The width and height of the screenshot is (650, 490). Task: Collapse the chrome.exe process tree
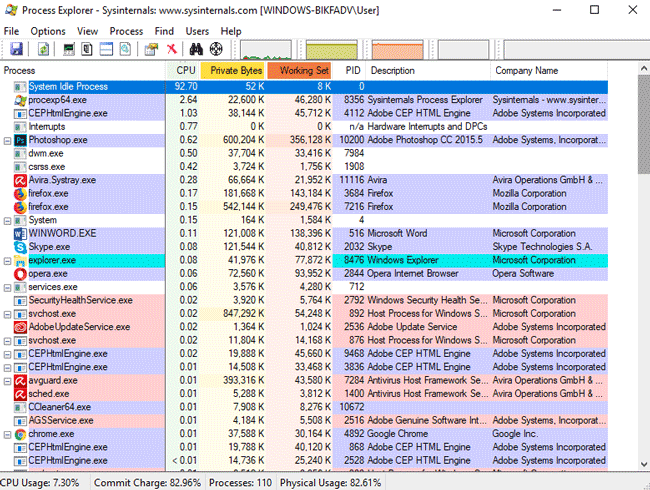[x=8, y=433]
